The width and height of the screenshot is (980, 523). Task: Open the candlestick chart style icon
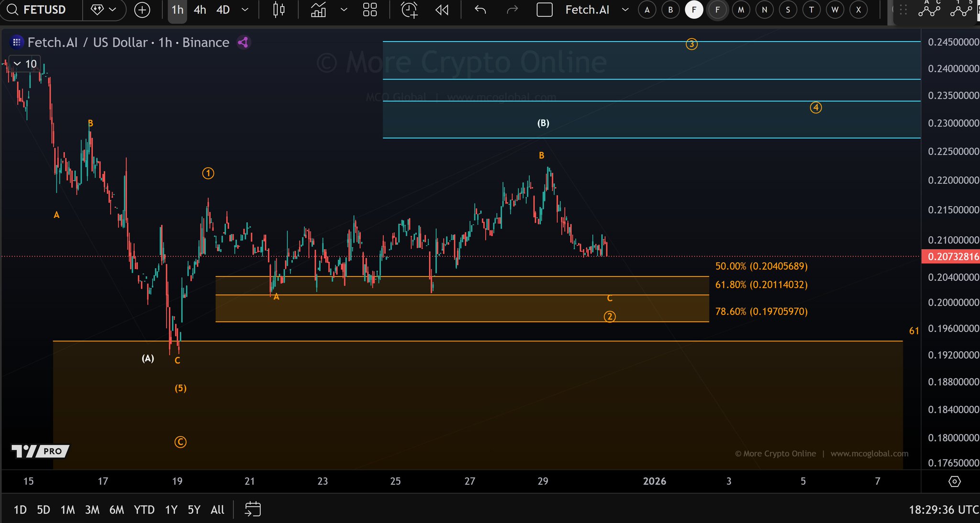click(278, 10)
